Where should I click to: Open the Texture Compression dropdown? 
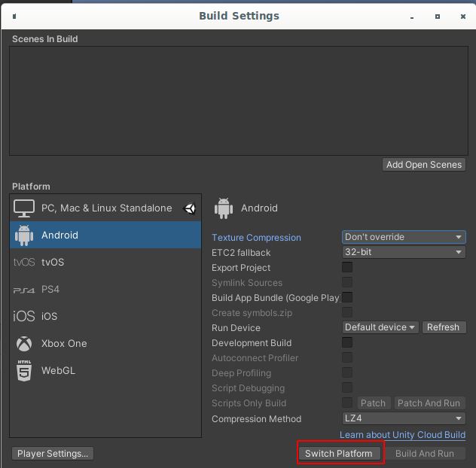tap(404, 237)
